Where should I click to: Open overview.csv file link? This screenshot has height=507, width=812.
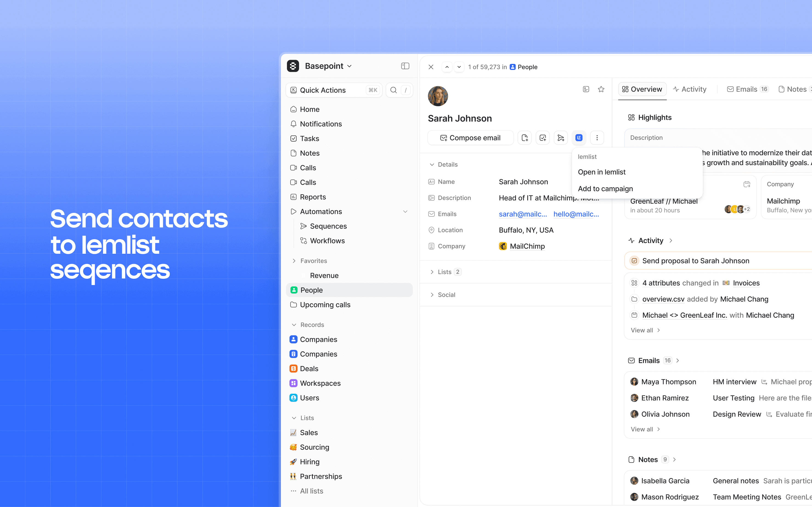pyautogui.click(x=663, y=299)
